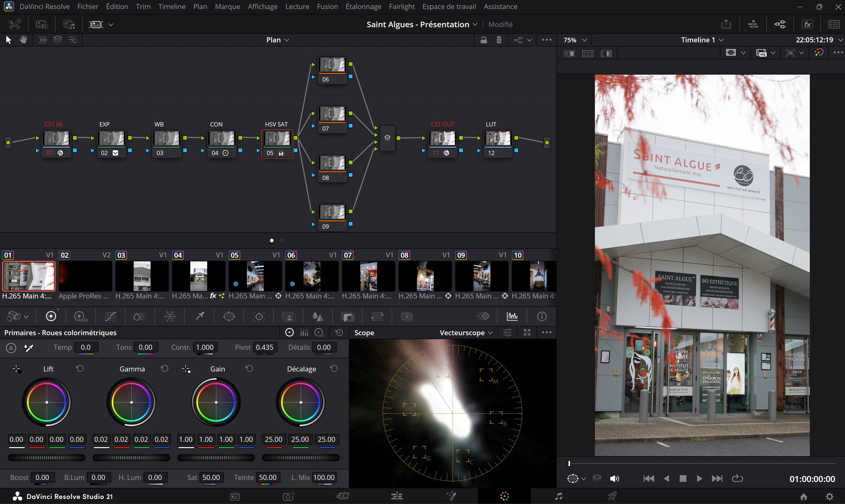Switch to the Fairlight page tab
Viewport: 845px width, 504px height.
point(558,497)
